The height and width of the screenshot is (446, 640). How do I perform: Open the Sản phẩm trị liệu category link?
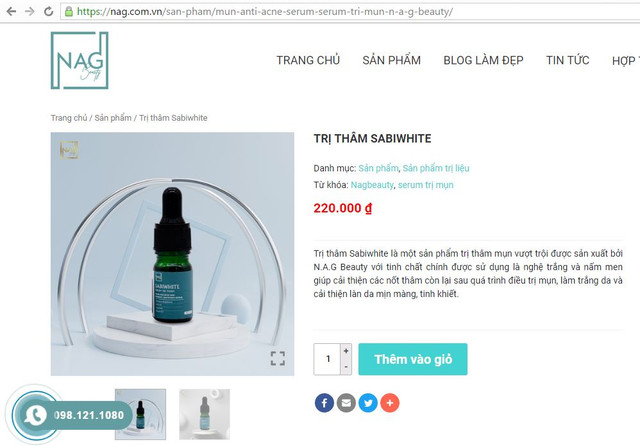coord(436,168)
